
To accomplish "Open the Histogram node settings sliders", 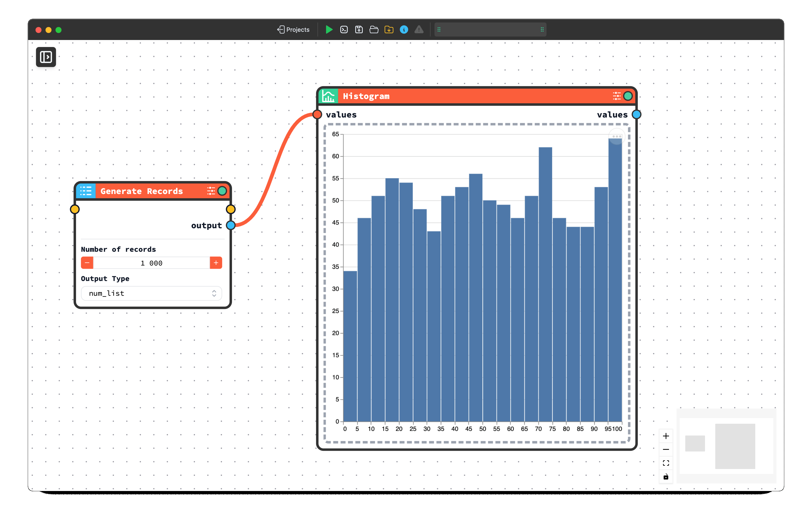I will (616, 96).
